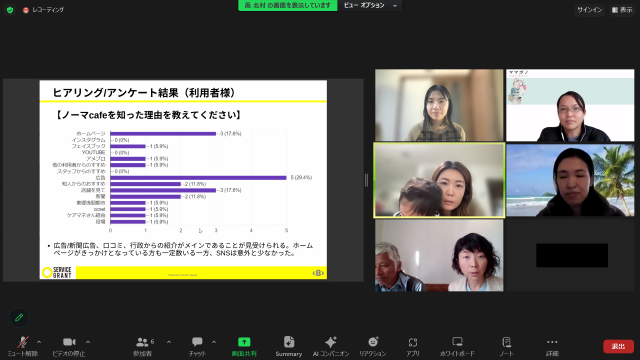Open the reactions menu
This screenshot has width=640, height=360.
tap(373, 346)
